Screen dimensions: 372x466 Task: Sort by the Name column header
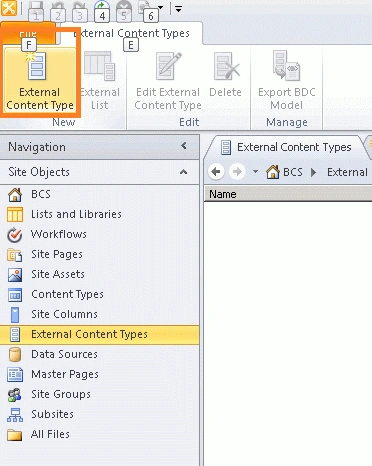pyautogui.click(x=288, y=194)
